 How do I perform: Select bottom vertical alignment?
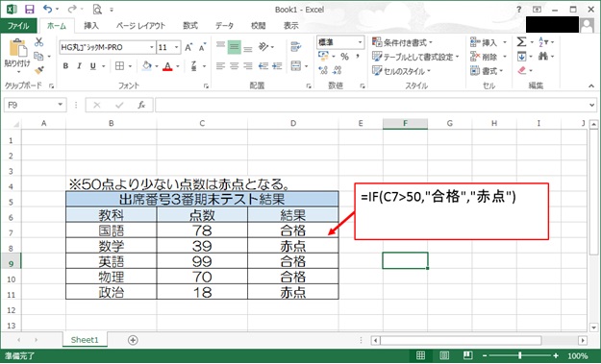coord(248,48)
